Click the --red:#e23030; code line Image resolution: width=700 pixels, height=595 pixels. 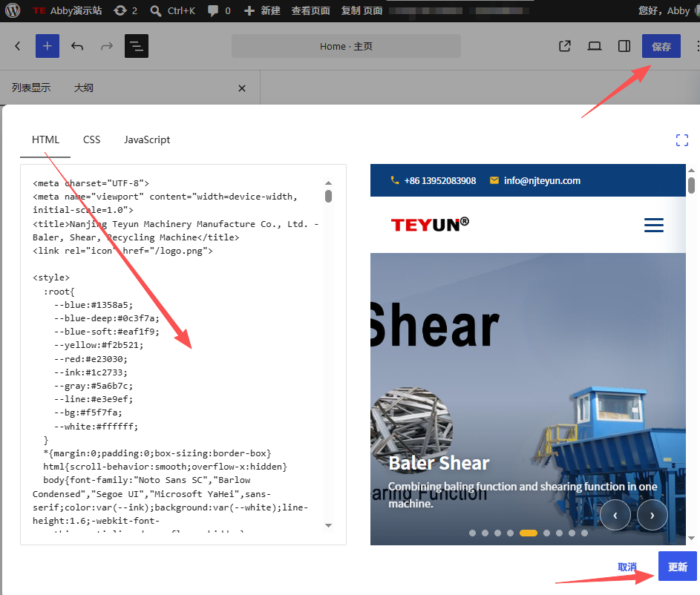pyautogui.click(x=91, y=359)
